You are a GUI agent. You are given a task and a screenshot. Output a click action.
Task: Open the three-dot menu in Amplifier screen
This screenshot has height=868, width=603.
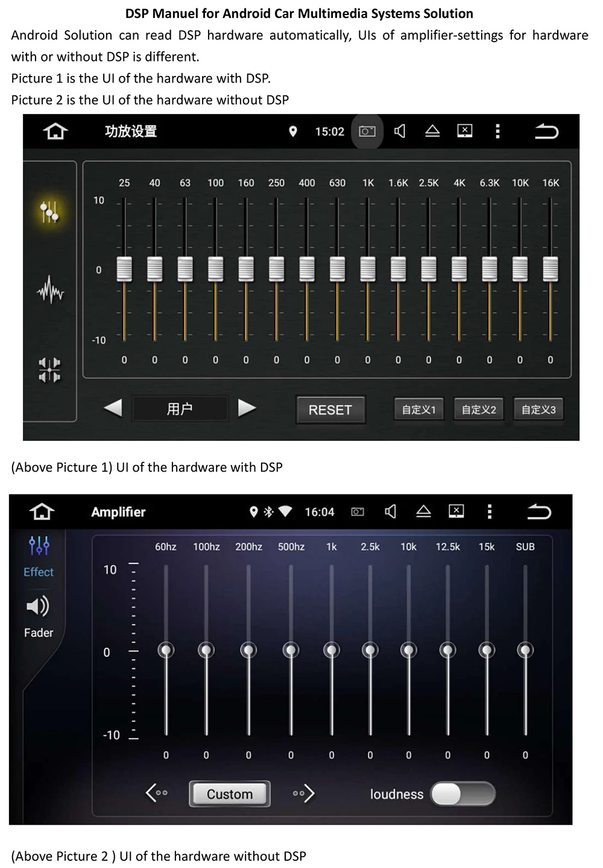click(490, 512)
